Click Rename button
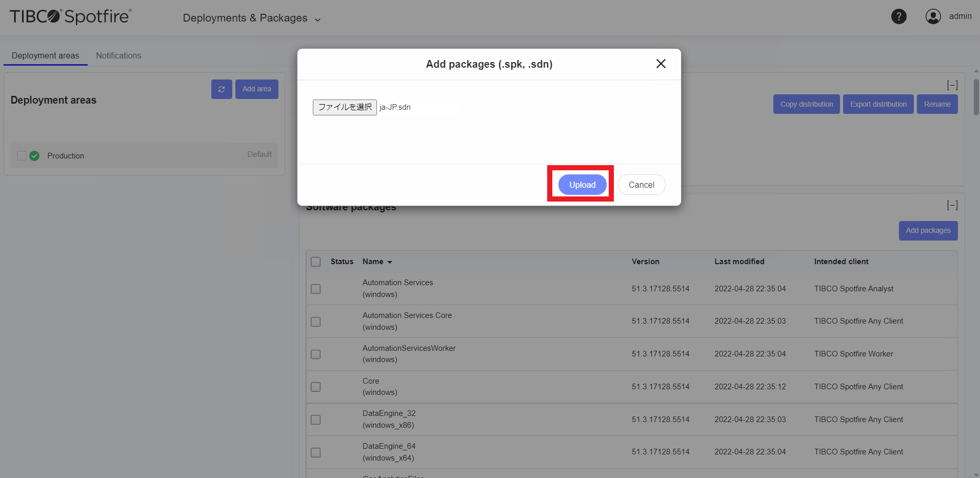 coord(937,104)
